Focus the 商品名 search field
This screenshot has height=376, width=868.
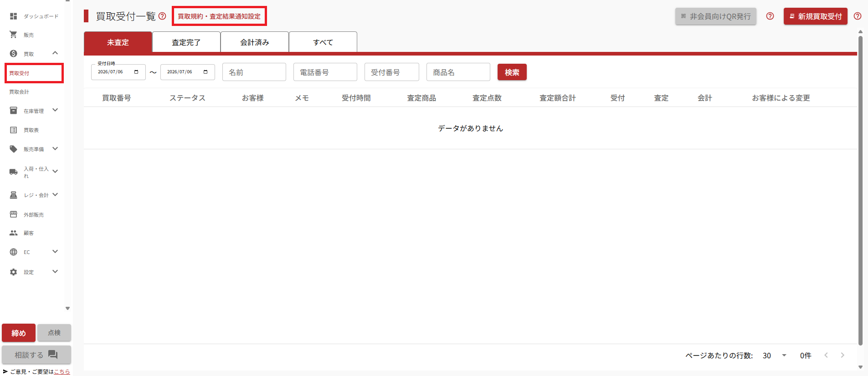(458, 72)
